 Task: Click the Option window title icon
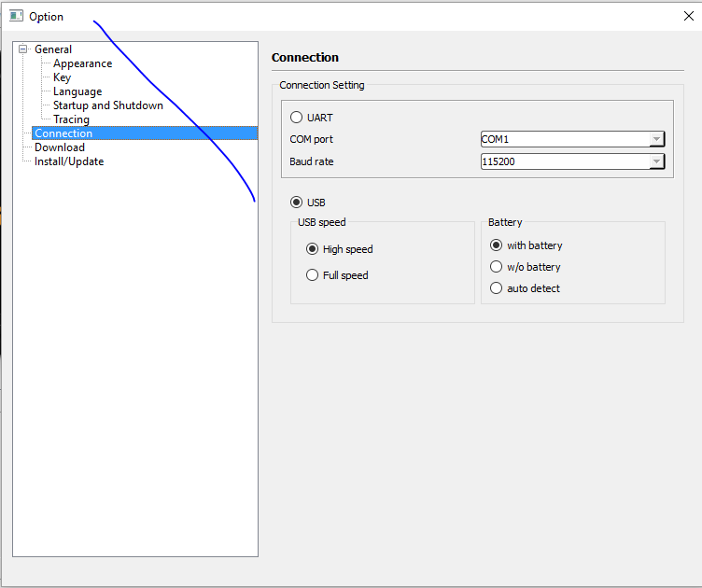click(16, 16)
